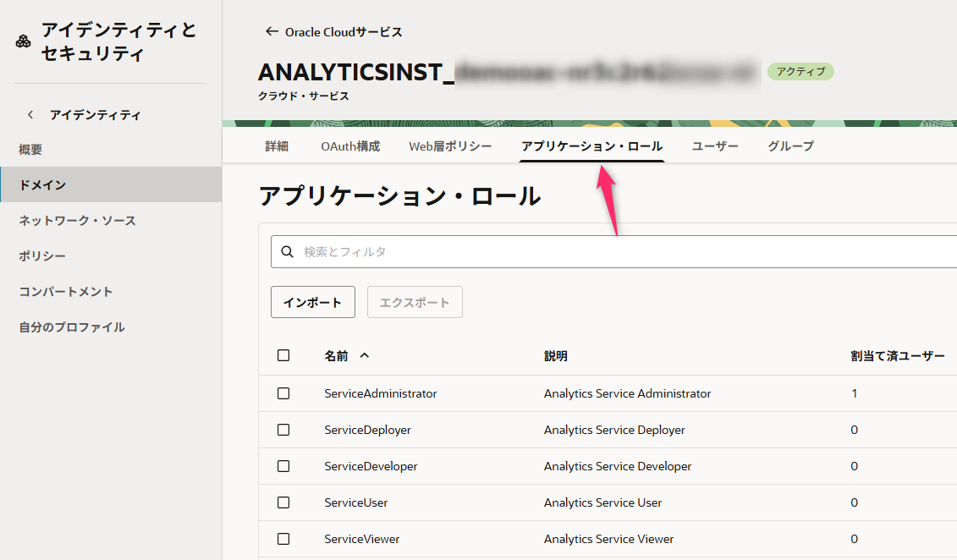Screen dimensions: 957x560
Task: Switch to the ユーザー tab
Action: click(x=715, y=146)
